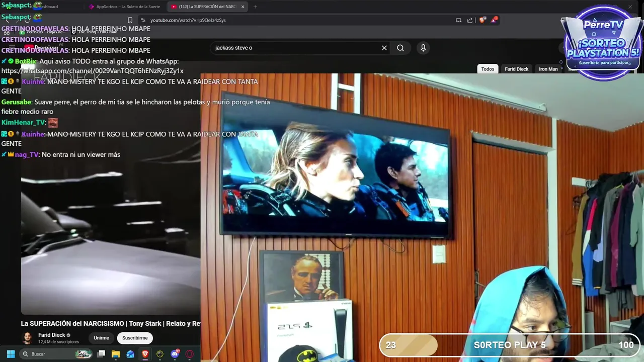Click chat username Gerusabe
The height and width of the screenshot is (362, 644).
click(17, 102)
